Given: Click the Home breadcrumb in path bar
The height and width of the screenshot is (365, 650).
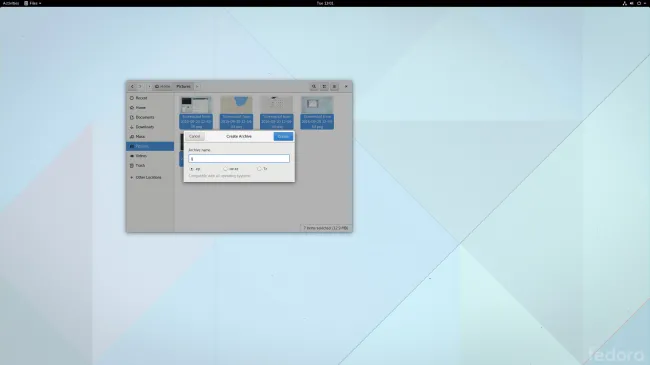Looking at the screenshot, I should pos(163,86).
